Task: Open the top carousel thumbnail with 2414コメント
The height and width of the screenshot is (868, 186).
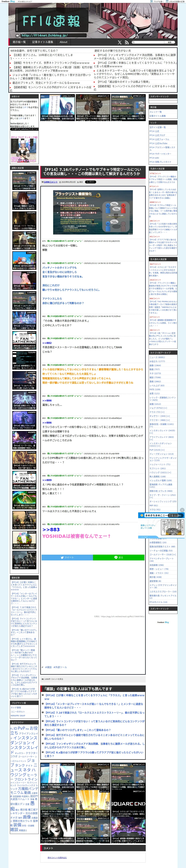Action: [x=93, y=107]
